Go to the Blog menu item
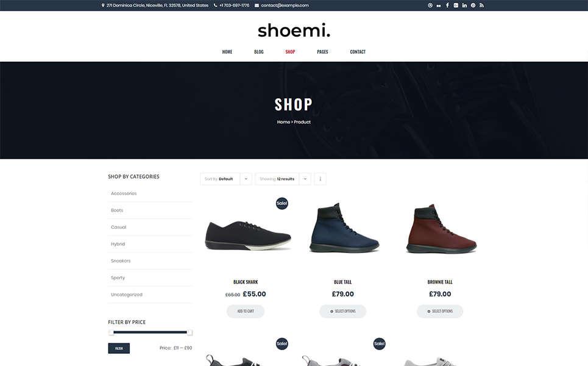This screenshot has height=366, width=588. [x=259, y=52]
